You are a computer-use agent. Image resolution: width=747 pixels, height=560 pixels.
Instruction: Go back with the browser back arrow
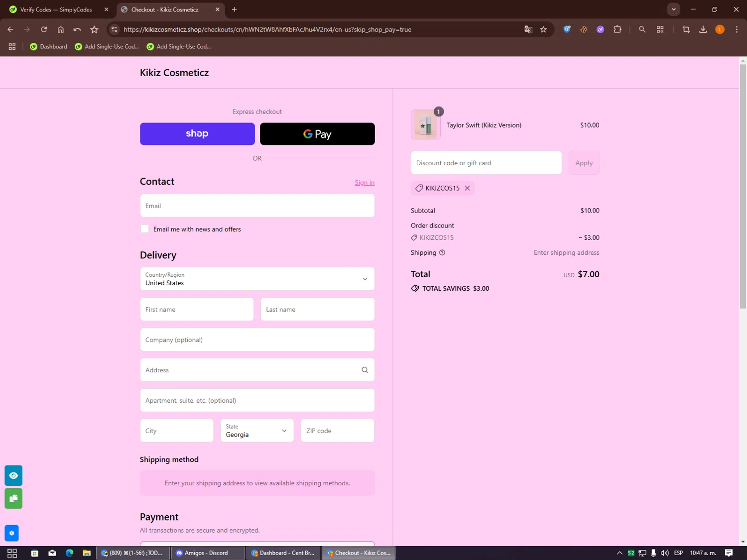click(10, 29)
